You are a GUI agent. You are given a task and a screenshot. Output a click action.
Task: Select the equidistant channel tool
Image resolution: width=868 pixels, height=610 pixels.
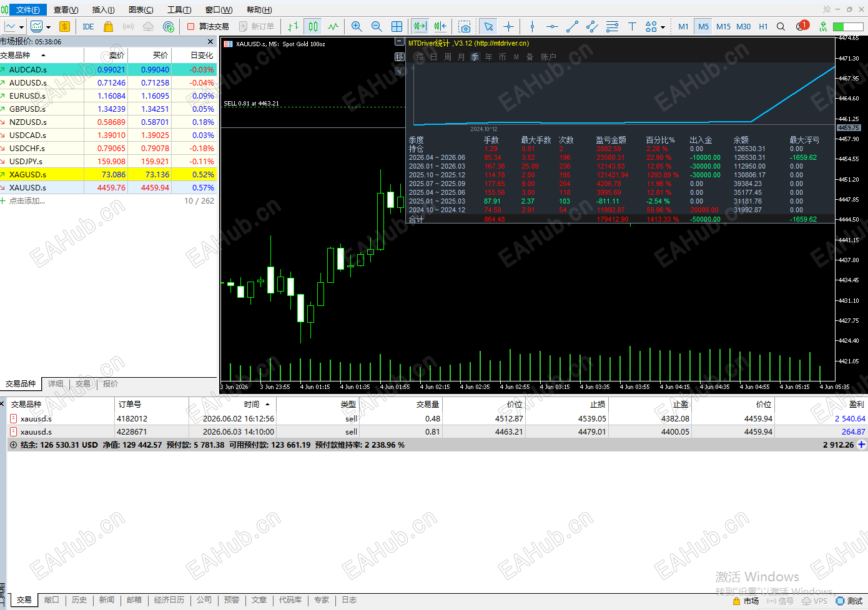point(592,26)
